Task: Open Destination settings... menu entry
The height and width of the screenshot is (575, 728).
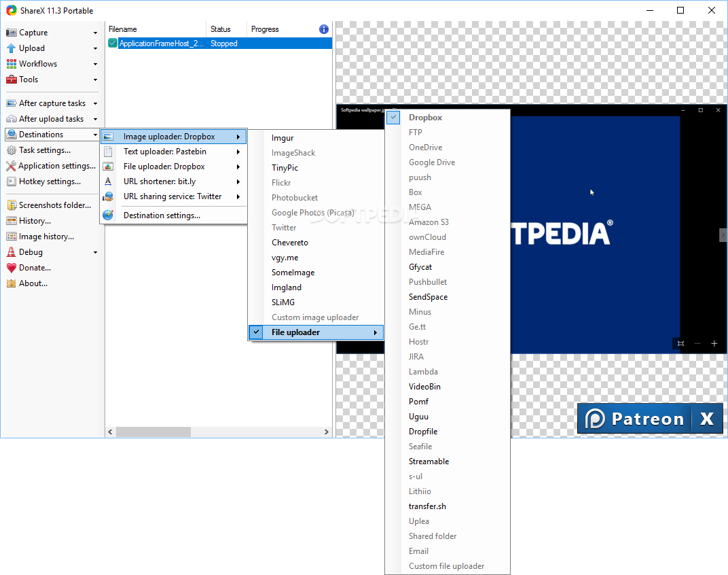Action: tap(174, 215)
